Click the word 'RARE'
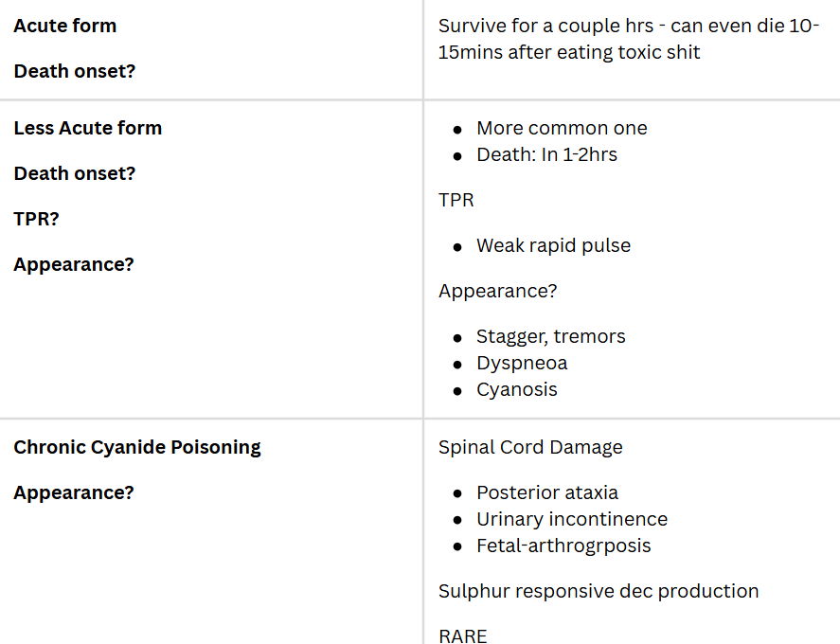Image resolution: width=840 pixels, height=644 pixels. pos(463,635)
